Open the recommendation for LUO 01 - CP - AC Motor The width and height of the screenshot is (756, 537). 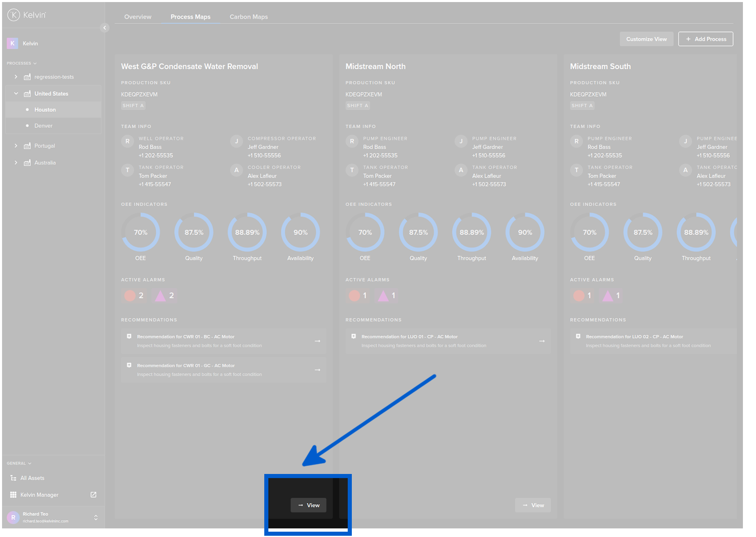pos(448,341)
